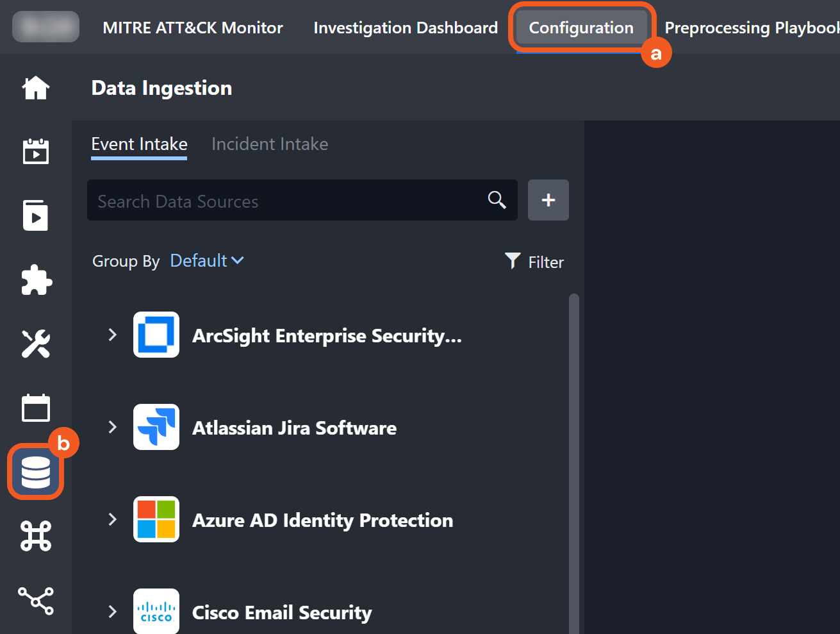Viewport: 840px width, 634px height.
Task: Open the puzzle piece integrations icon
Action: tap(36, 280)
